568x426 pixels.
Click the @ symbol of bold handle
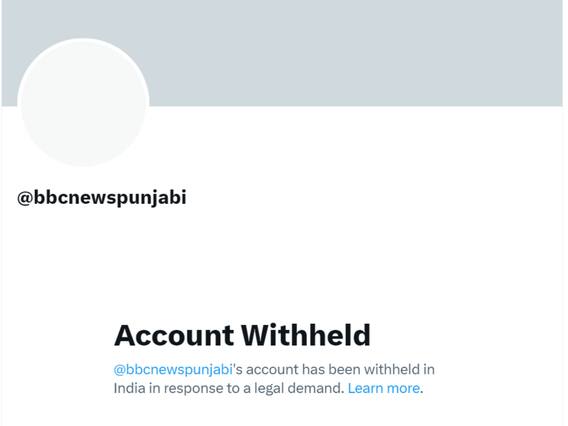[x=25, y=198]
